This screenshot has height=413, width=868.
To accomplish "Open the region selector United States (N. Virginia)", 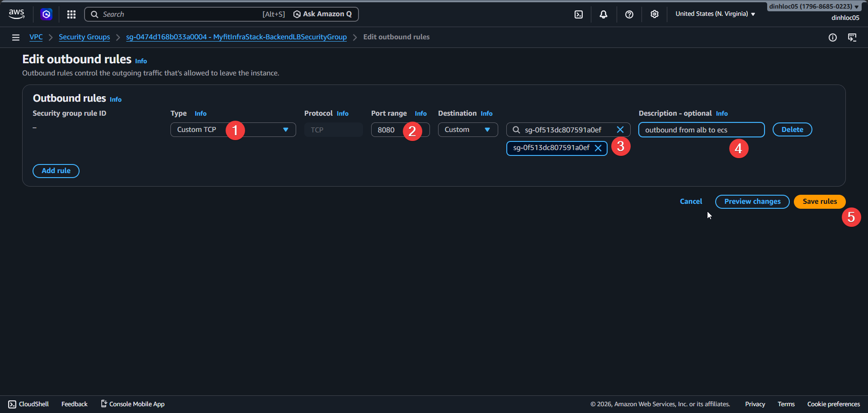I will [x=715, y=14].
